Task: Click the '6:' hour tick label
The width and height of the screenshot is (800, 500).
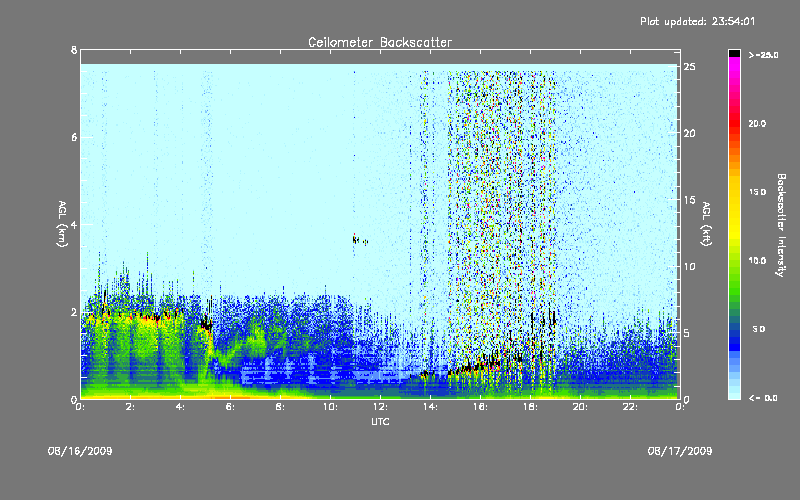Action: [x=231, y=407]
